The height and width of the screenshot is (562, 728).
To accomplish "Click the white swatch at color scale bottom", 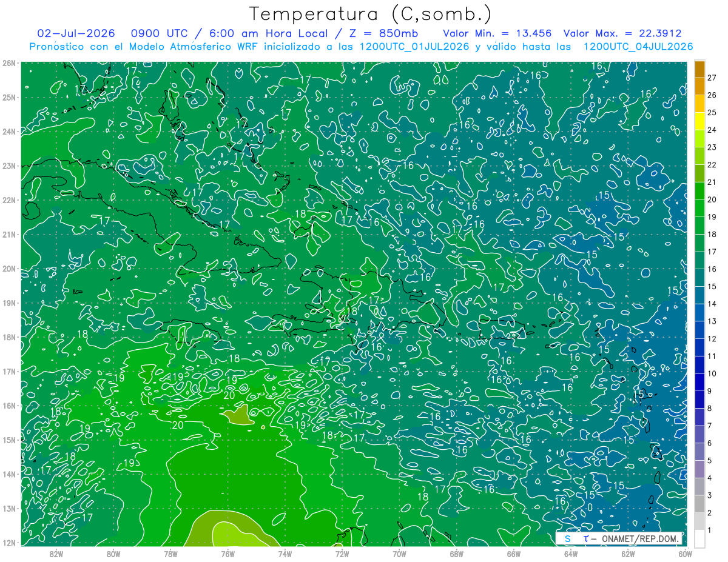I will click(699, 538).
